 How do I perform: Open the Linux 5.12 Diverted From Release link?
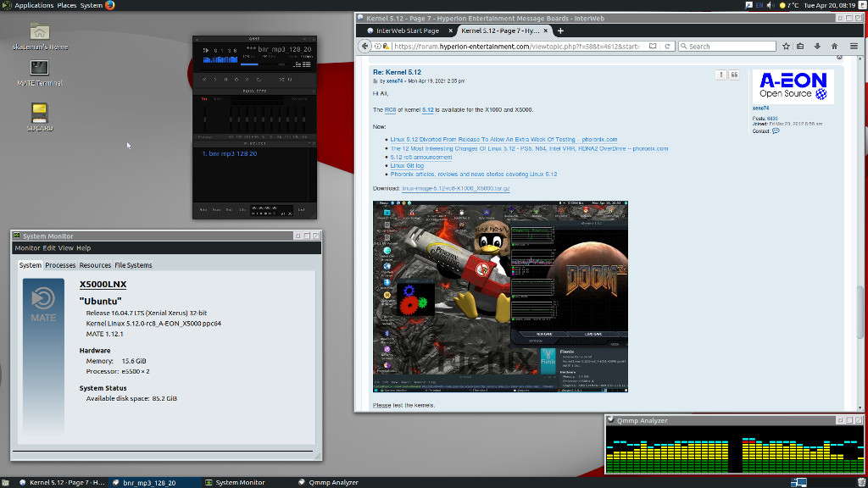[x=504, y=140]
